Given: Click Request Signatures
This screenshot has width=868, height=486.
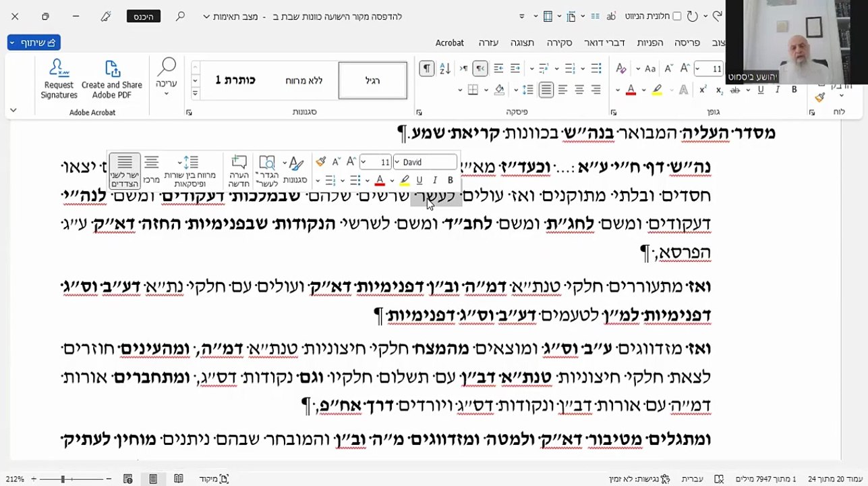Looking at the screenshot, I should click(59, 80).
